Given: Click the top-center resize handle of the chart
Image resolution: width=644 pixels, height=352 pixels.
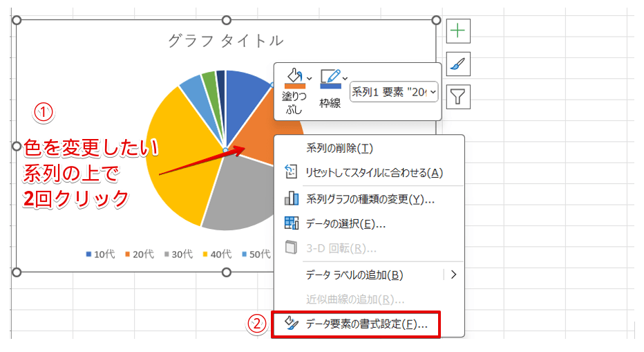Looking at the screenshot, I should tap(226, 20).
